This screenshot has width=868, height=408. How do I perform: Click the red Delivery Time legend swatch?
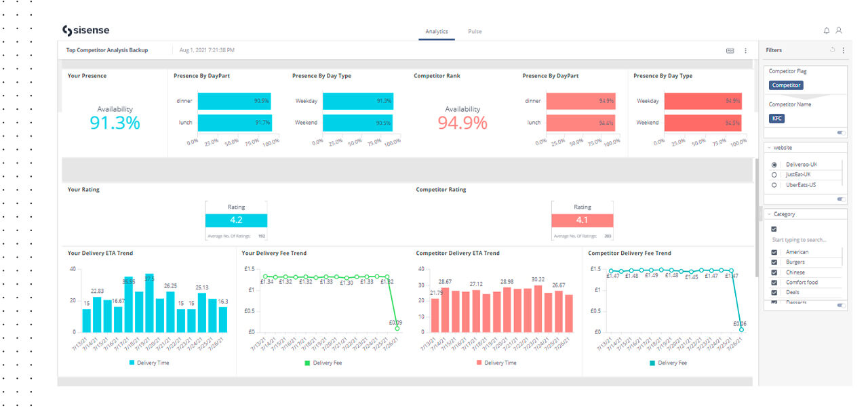click(x=479, y=363)
